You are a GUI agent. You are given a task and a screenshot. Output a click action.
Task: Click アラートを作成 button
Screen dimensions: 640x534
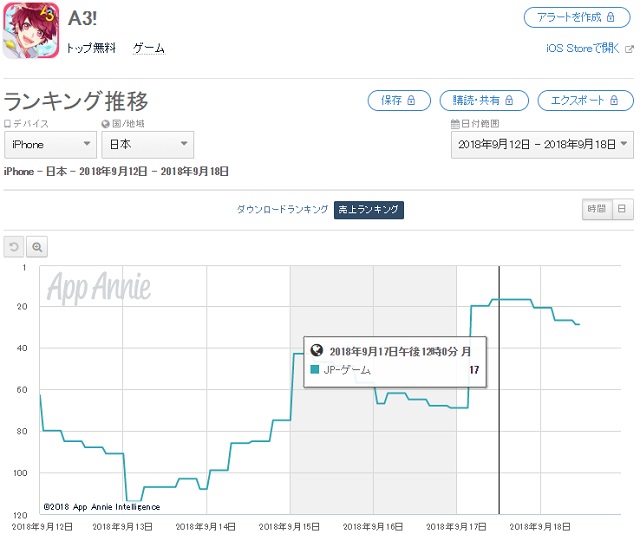(578, 17)
